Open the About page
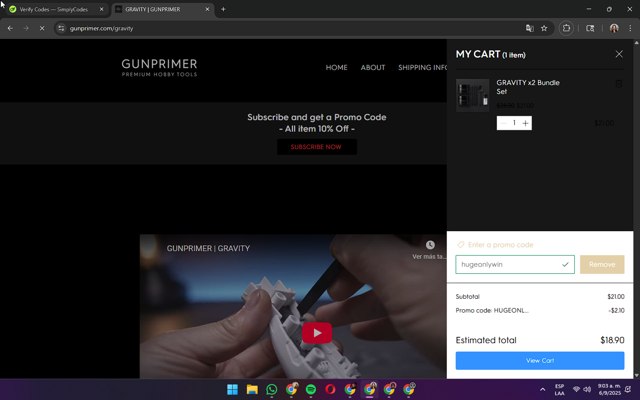Image resolution: width=640 pixels, height=400 pixels. click(373, 67)
